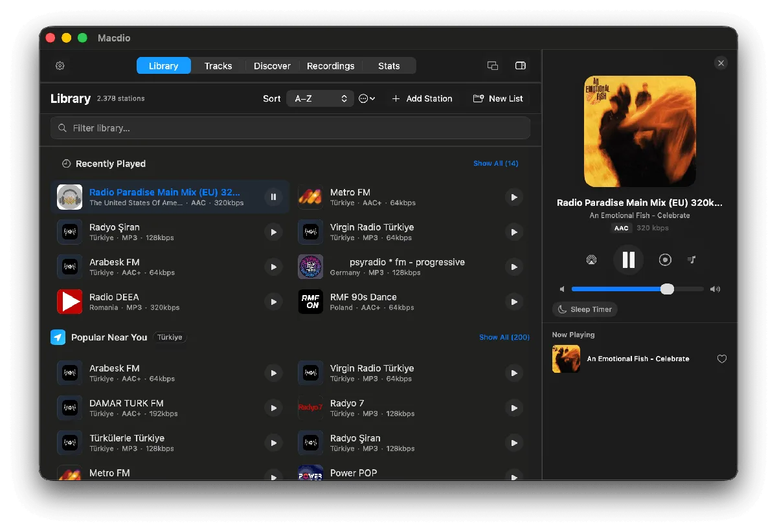
Task: Click the Radyo 7 station logo
Action: tap(310, 408)
